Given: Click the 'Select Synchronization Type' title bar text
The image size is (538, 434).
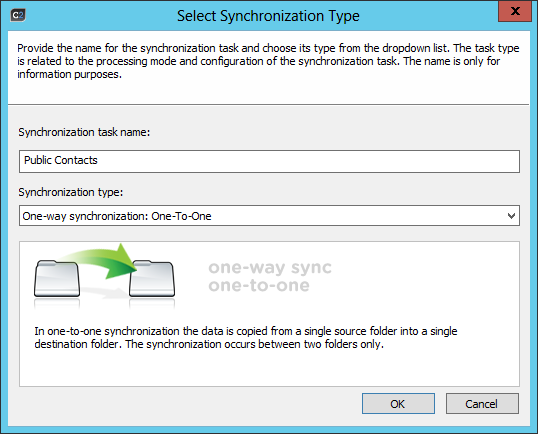Looking at the screenshot, I should pyautogui.click(x=268, y=16).
